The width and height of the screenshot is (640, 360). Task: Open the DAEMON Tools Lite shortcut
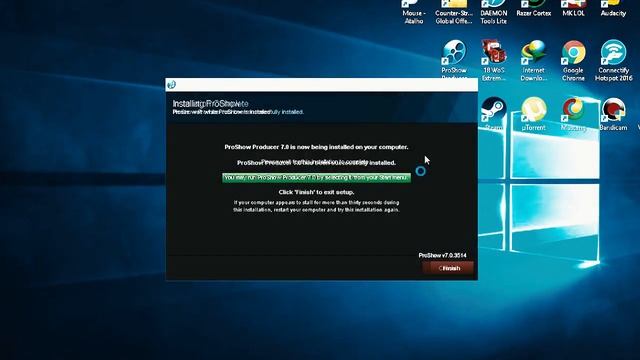click(493, 11)
